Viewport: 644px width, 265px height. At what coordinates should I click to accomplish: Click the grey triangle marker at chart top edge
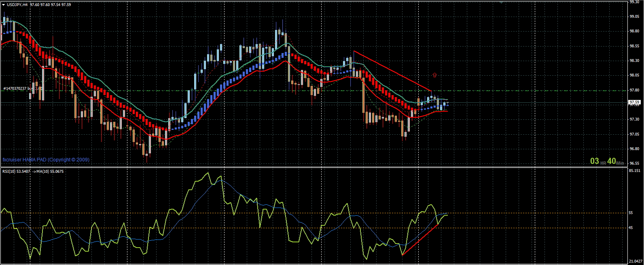tap(501, 2)
